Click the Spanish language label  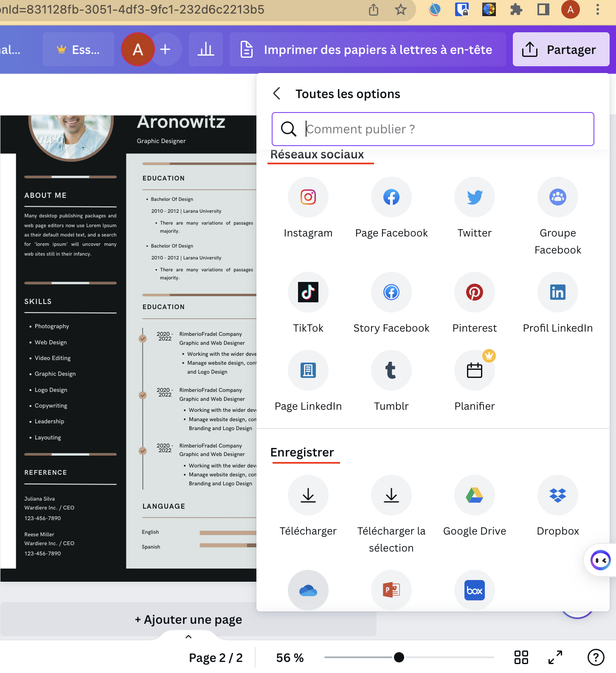click(151, 547)
